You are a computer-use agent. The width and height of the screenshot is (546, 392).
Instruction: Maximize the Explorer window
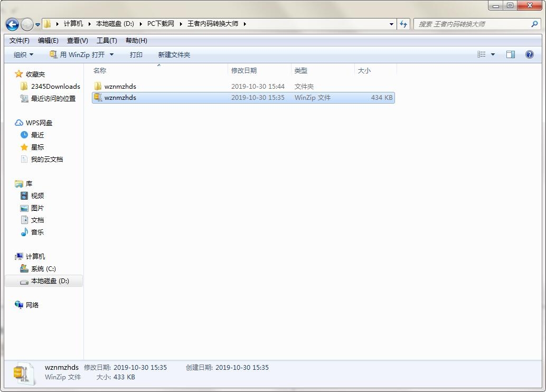(510, 6)
